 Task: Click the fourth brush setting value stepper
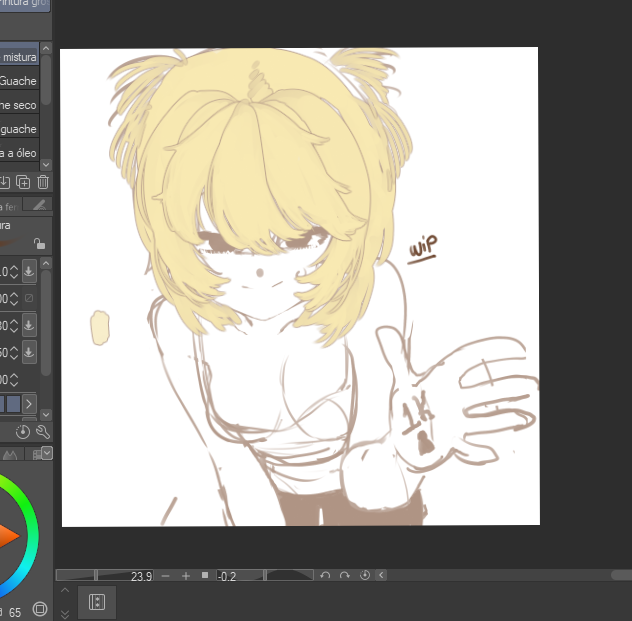click(x=14, y=353)
